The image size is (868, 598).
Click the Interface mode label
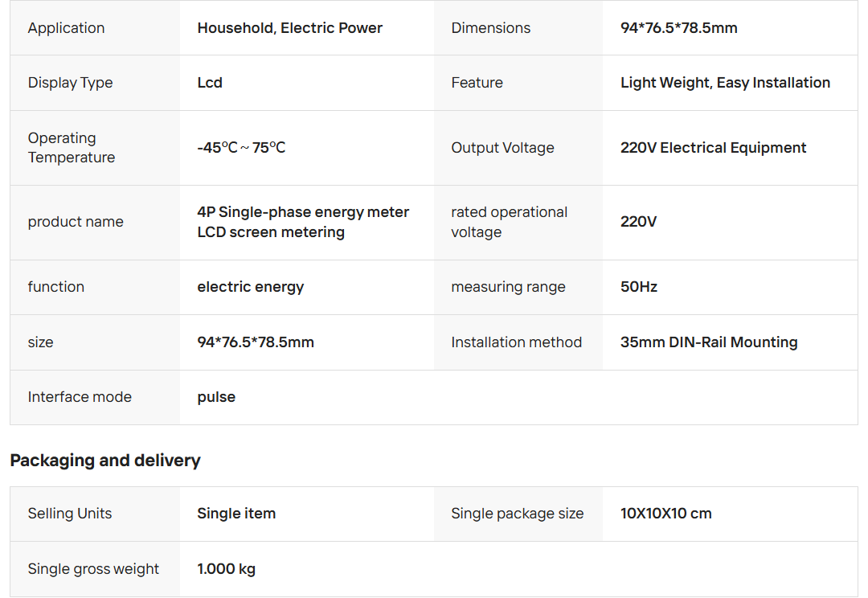click(x=80, y=397)
